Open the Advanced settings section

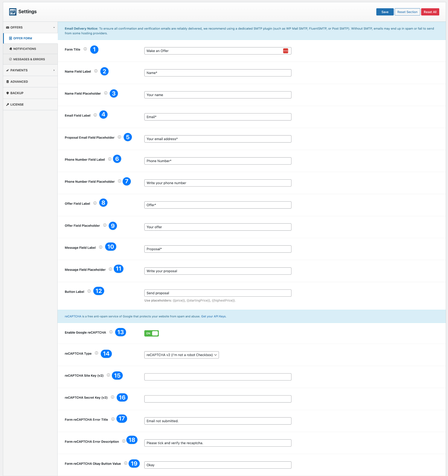[x=19, y=82]
